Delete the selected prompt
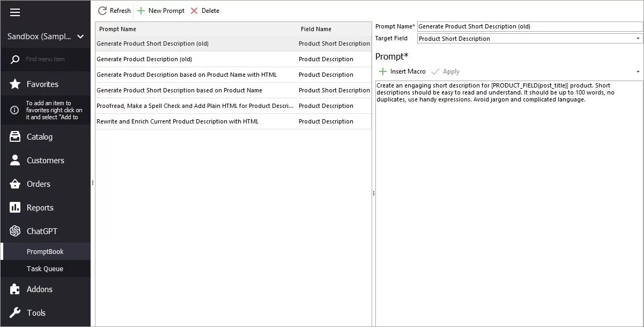 204,10
